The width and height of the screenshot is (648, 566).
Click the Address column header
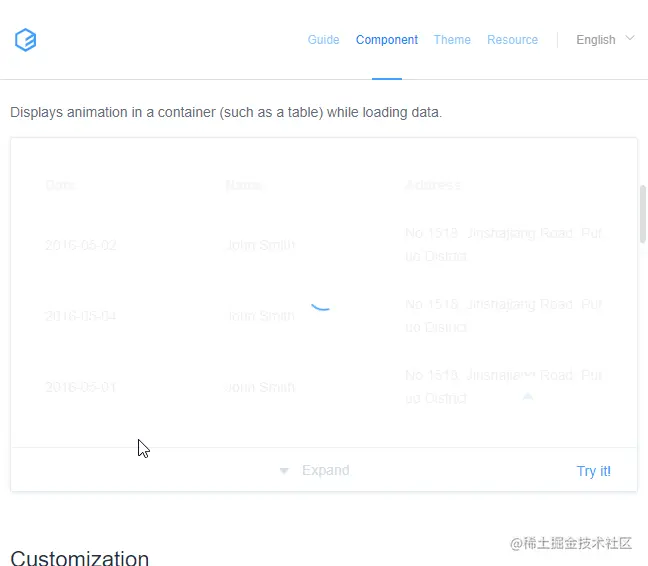tap(433, 185)
